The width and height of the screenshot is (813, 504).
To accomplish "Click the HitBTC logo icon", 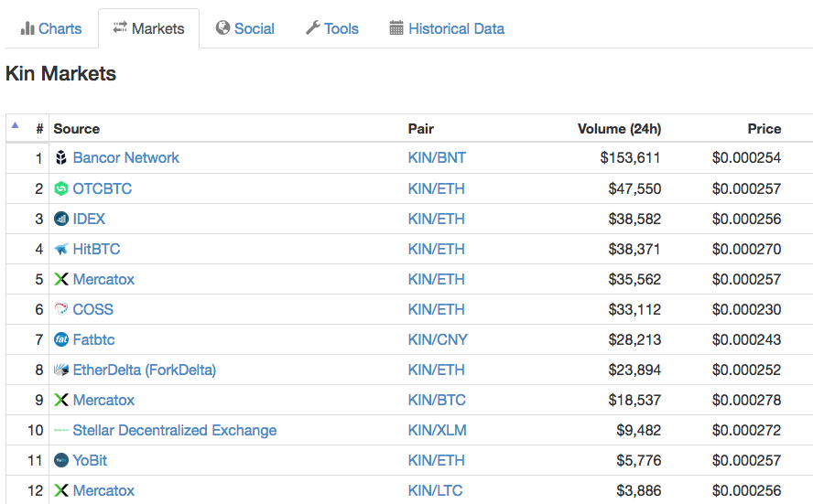I will click(x=61, y=249).
